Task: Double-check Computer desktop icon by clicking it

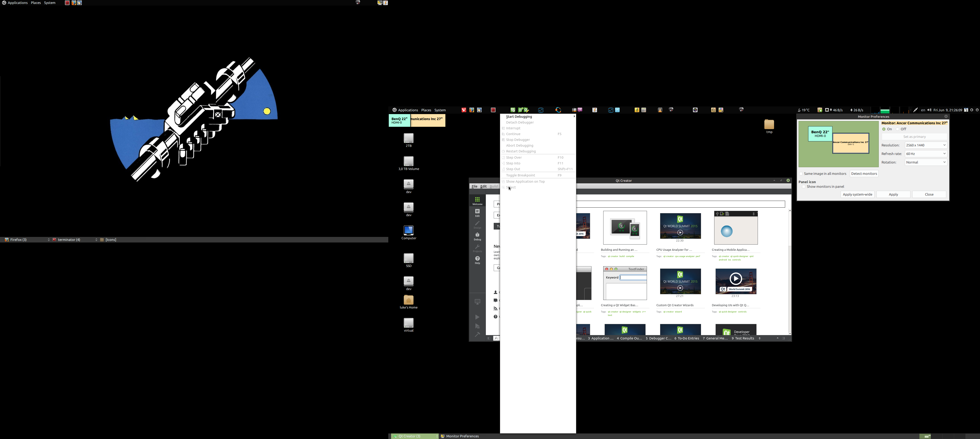Action: (x=409, y=231)
